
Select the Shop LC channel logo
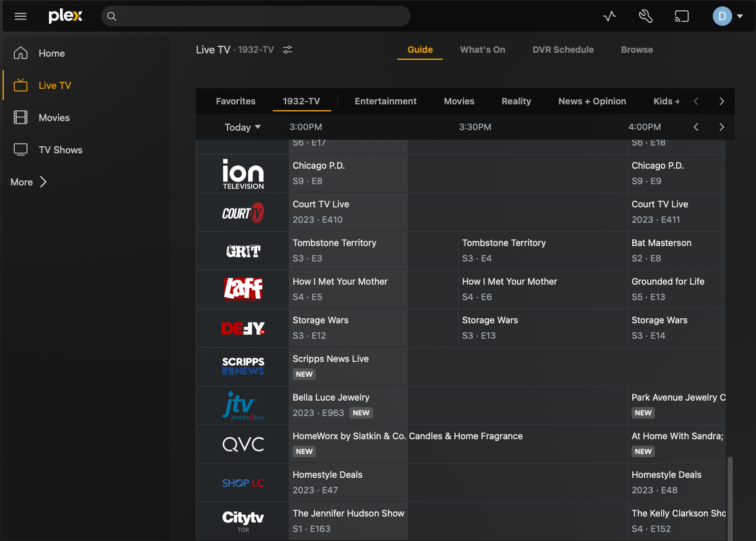coord(243,482)
